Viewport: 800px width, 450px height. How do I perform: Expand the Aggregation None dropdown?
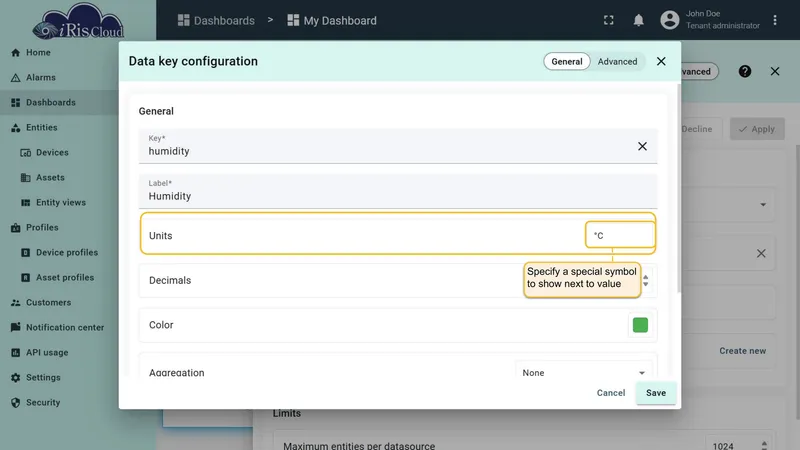(x=583, y=373)
